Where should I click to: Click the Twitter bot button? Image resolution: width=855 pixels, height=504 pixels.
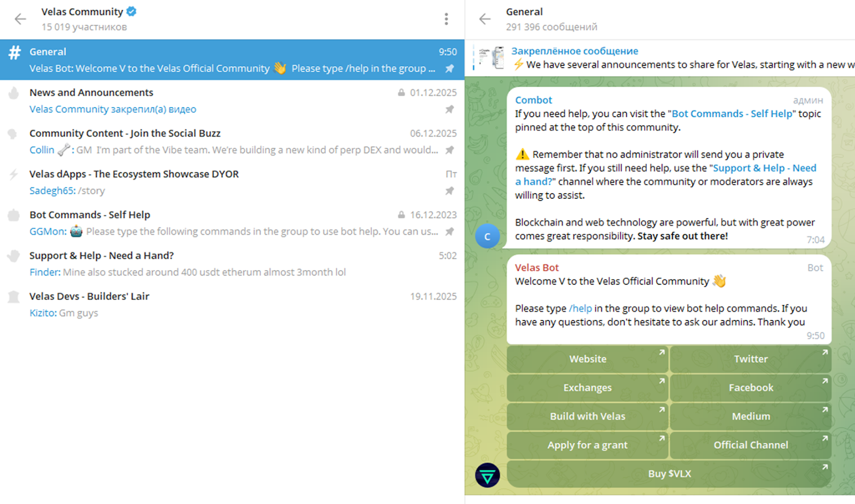coord(751,359)
